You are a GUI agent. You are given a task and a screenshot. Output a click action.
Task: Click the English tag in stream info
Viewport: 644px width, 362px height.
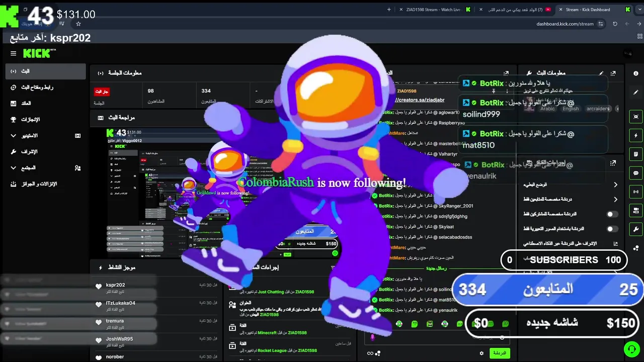[x=571, y=109]
